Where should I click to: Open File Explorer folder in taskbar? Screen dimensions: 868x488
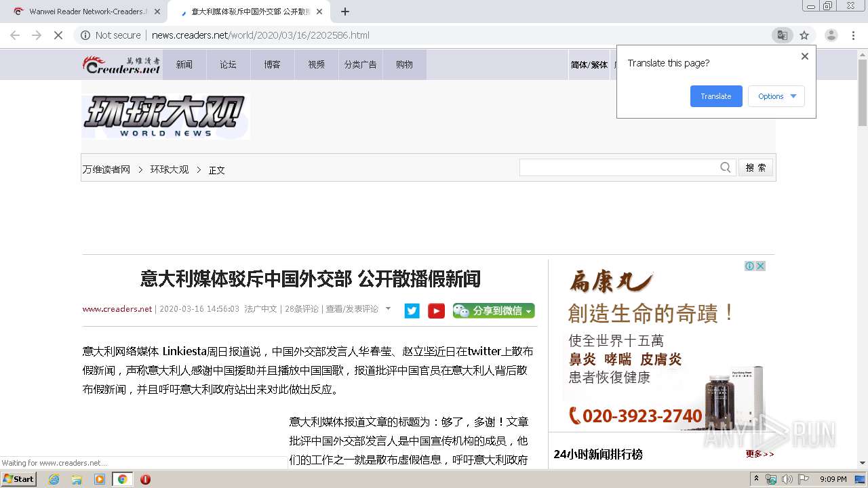(77, 479)
